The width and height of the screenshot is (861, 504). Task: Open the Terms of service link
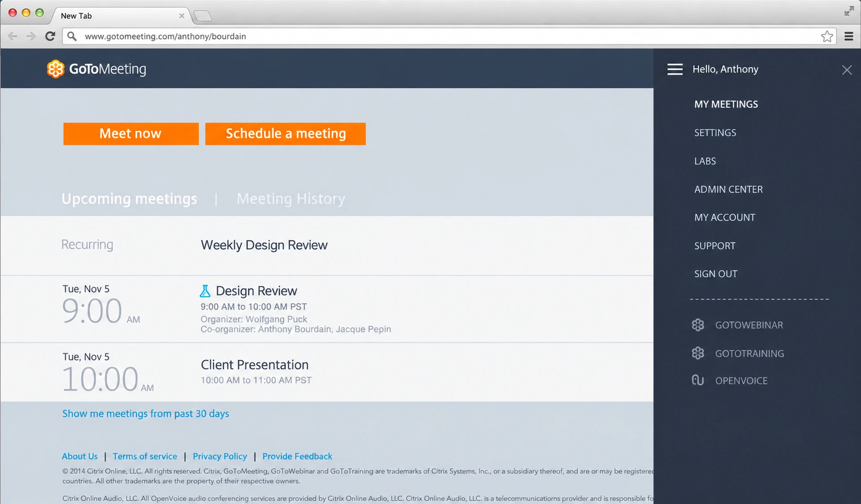(145, 456)
